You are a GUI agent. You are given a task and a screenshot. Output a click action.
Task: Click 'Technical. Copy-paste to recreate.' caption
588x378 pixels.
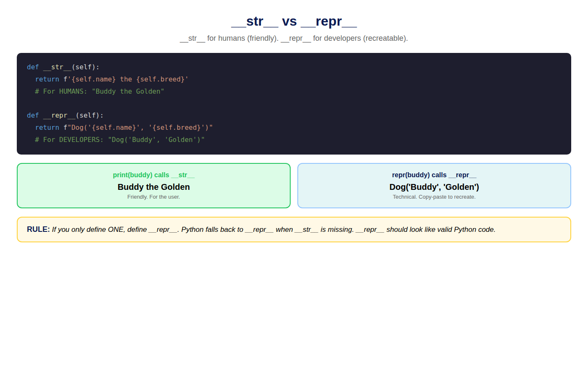(434, 197)
